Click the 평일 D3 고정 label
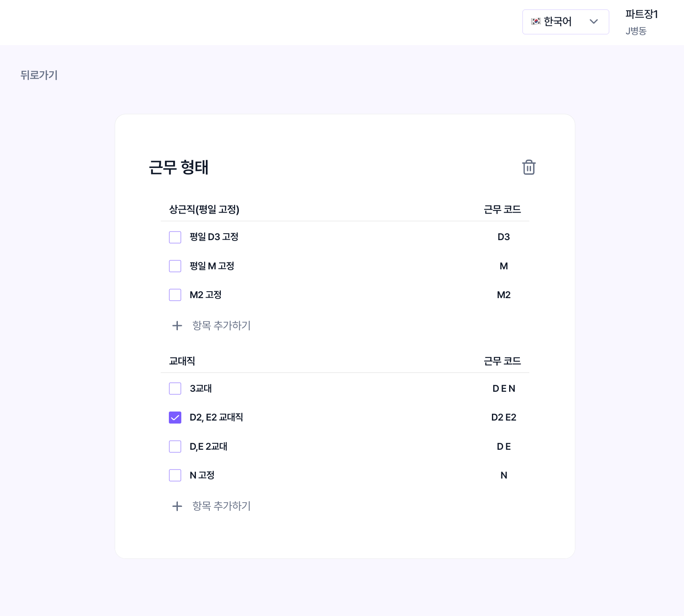This screenshot has height=616, width=684. click(214, 237)
